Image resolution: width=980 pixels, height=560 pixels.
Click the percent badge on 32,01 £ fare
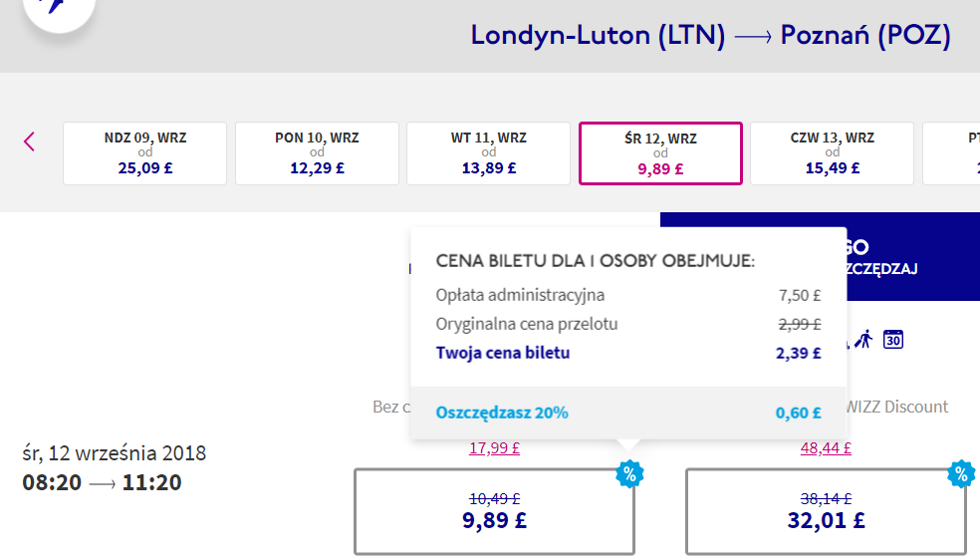tap(960, 473)
